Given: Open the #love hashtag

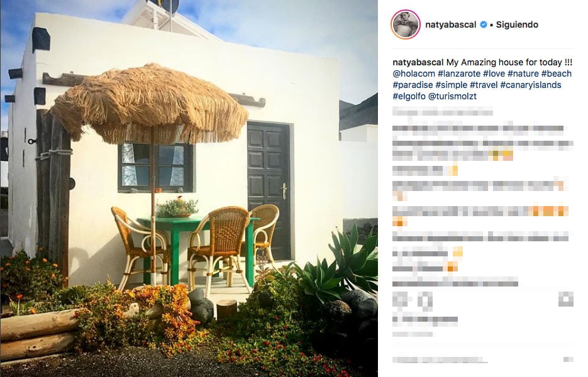Looking at the screenshot, I should click(494, 74).
